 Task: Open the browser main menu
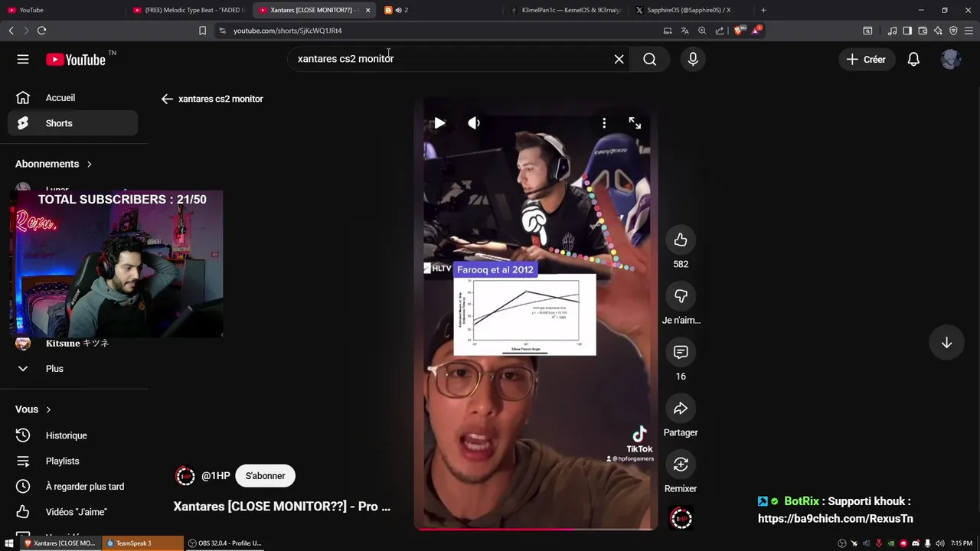click(x=969, y=31)
